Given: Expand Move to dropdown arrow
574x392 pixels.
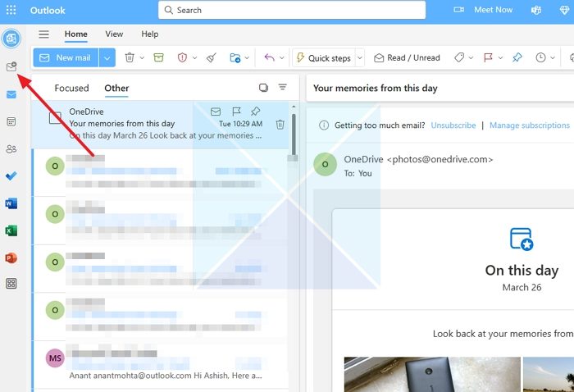Looking at the screenshot, I should point(247,58).
